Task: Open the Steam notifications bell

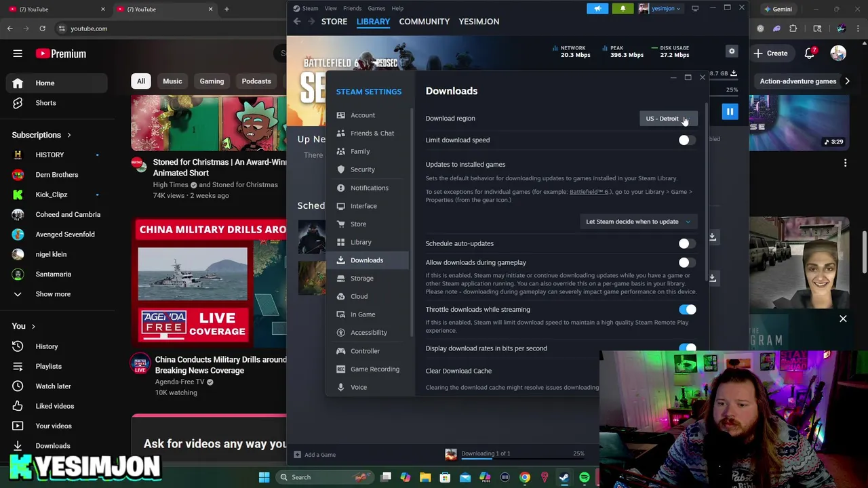Action: (623, 9)
